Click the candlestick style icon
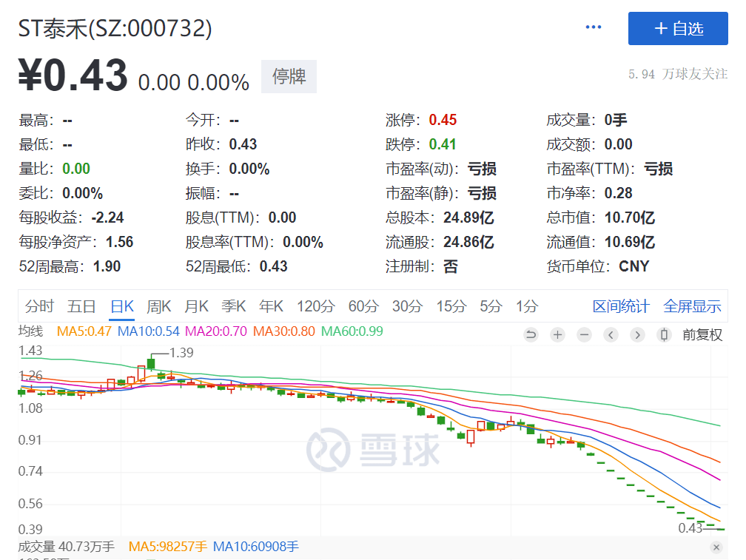 coord(664,334)
